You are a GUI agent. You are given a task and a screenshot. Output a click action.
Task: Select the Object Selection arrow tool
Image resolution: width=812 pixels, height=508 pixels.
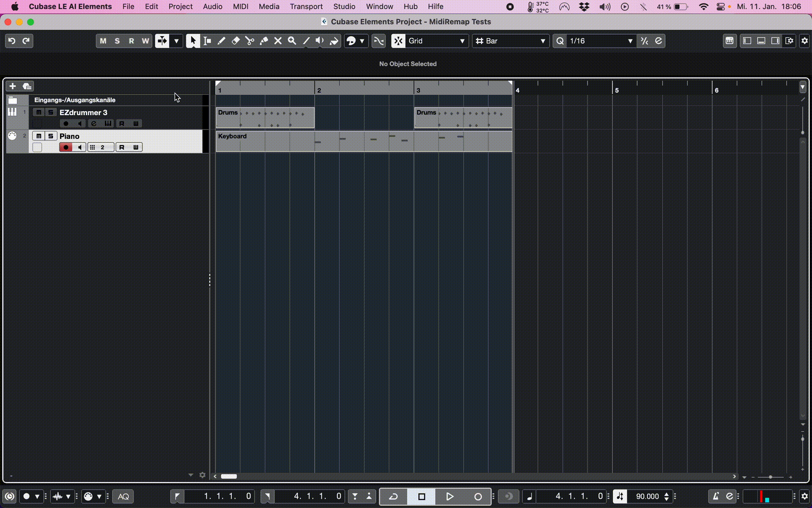click(193, 41)
